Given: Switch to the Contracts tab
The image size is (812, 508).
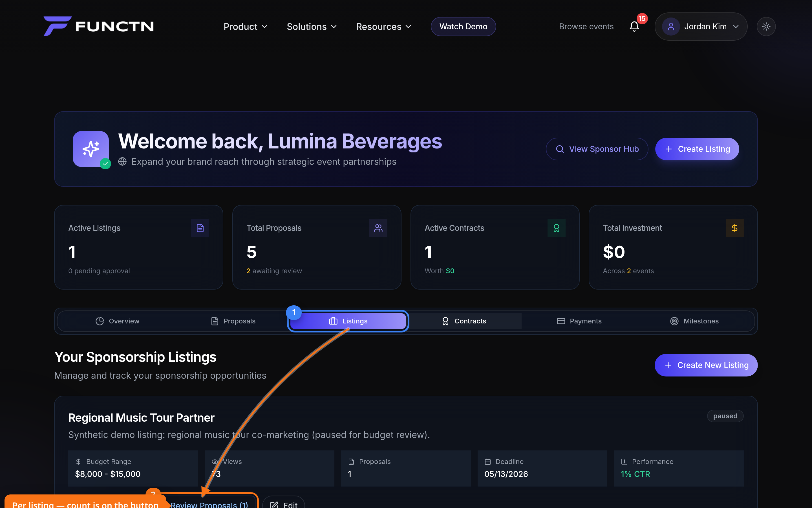Looking at the screenshot, I should 464,321.
